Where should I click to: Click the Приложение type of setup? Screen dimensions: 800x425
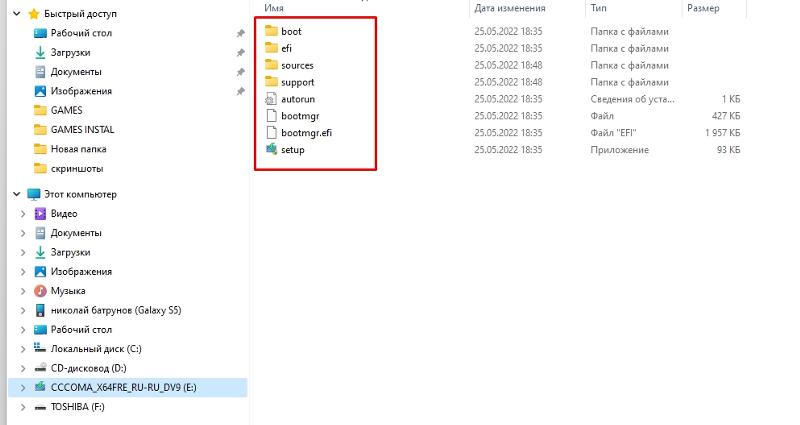[620, 150]
